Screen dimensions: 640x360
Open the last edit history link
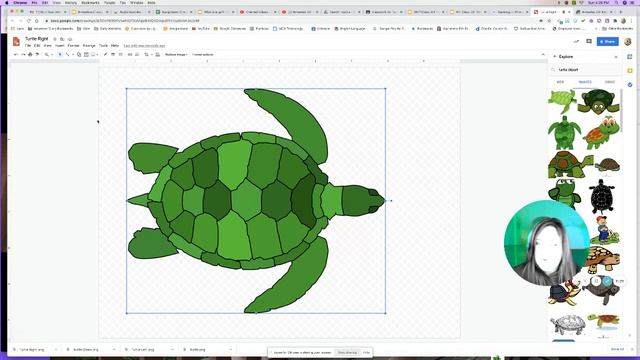144,46
